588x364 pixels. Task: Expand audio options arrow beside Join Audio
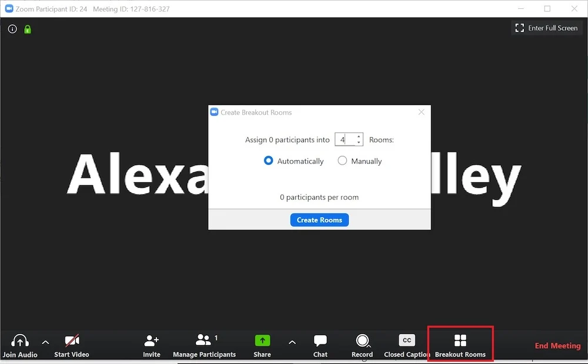45,342
